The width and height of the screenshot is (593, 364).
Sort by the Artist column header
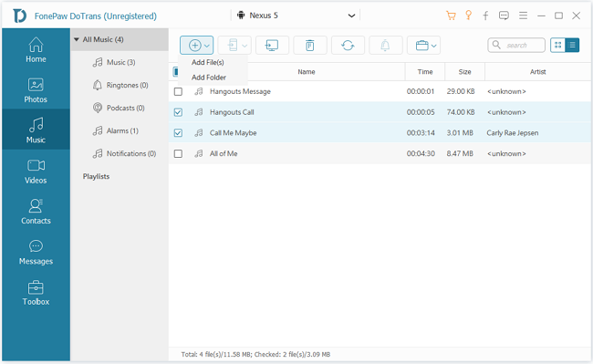(537, 72)
